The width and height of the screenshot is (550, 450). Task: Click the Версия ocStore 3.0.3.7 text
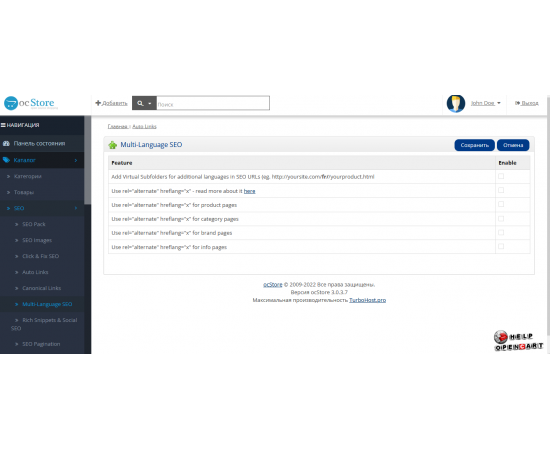[319, 292]
